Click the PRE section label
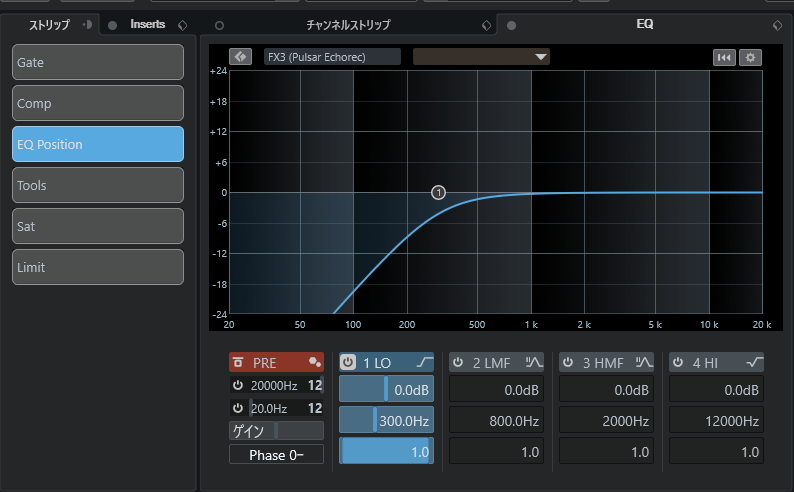794x492 pixels. pyautogui.click(x=265, y=363)
